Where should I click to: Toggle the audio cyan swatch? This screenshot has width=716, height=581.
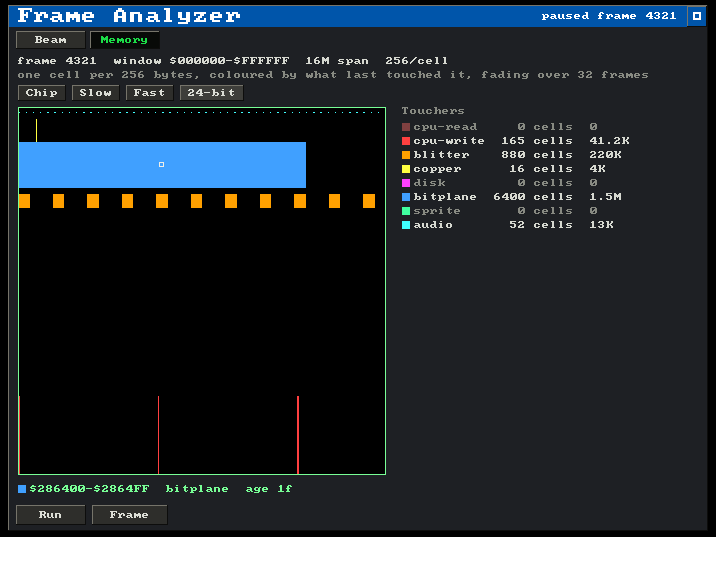pyautogui.click(x=405, y=225)
